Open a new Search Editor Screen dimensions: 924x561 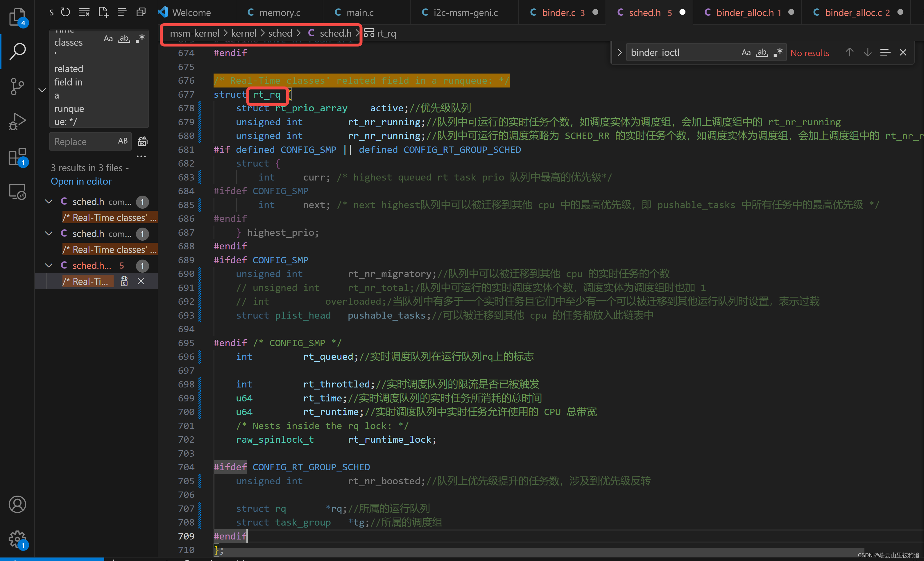tap(103, 12)
